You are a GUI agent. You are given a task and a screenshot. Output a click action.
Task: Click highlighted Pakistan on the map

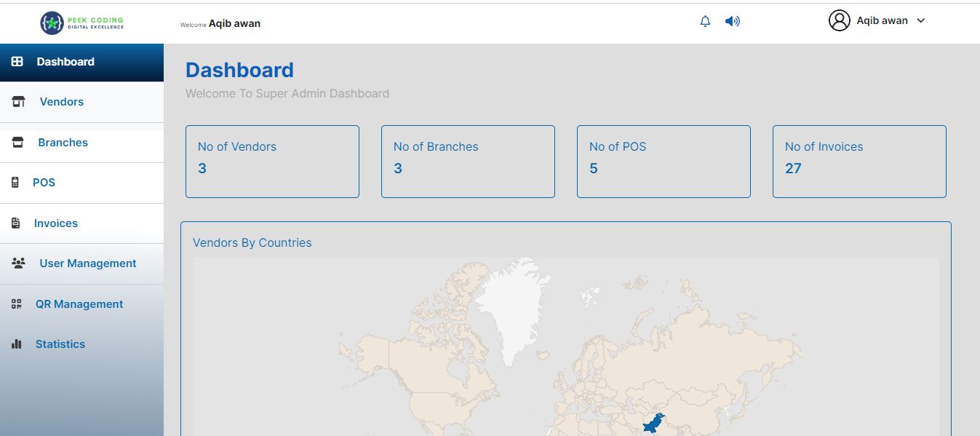[654, 423]
